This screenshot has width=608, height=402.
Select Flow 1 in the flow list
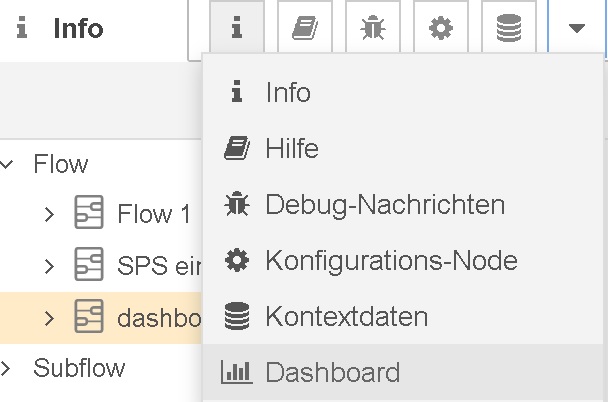click(x=153, y=214)
